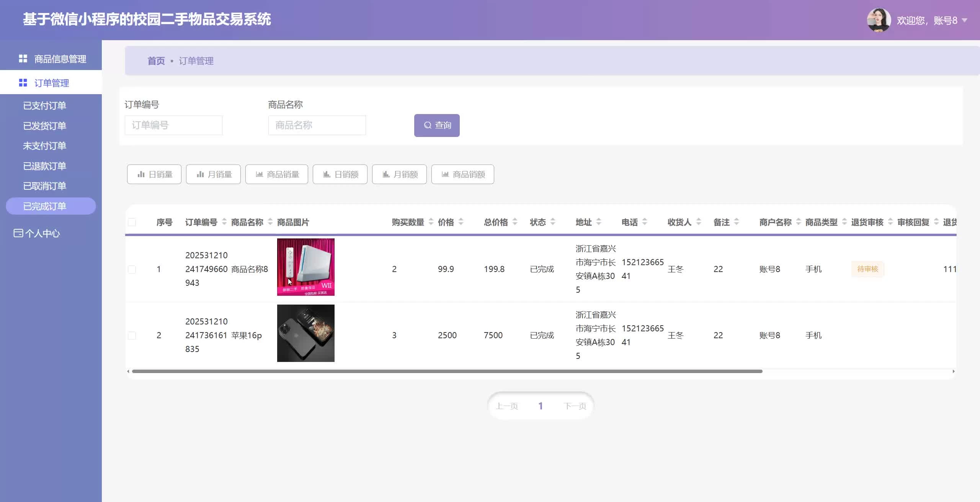Go to 首页 via breadcrumb link

(x=156, y=61)
